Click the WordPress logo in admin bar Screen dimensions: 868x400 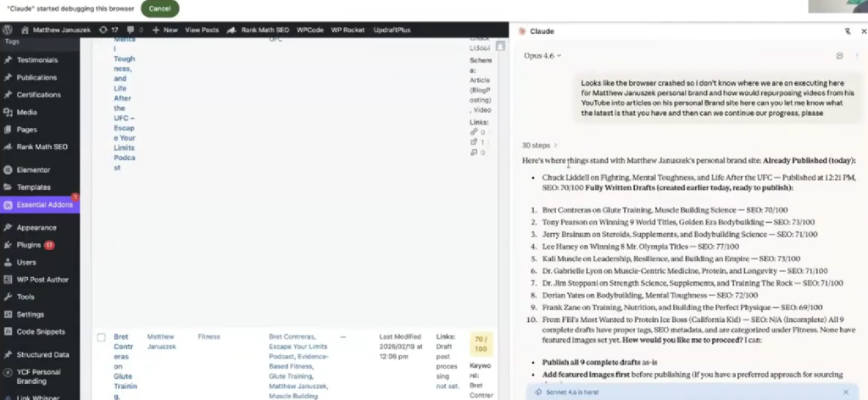pyautogui.click(x=8, y=30)
